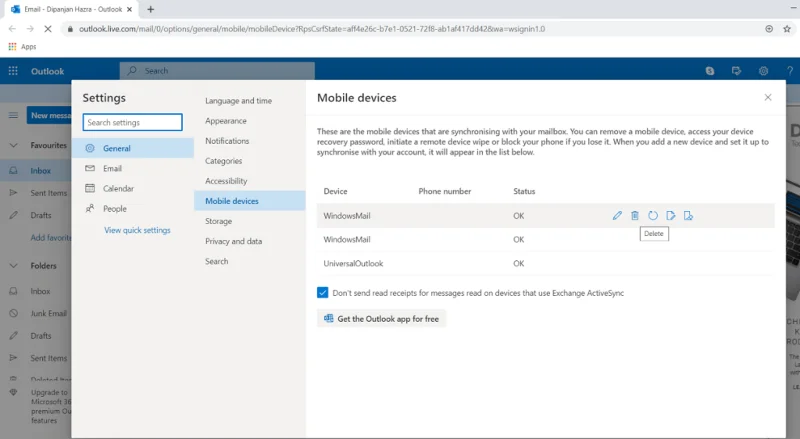Bookmark this page with the star icon
This screenshot has height=439, width=800.
[x=787, y=29]
